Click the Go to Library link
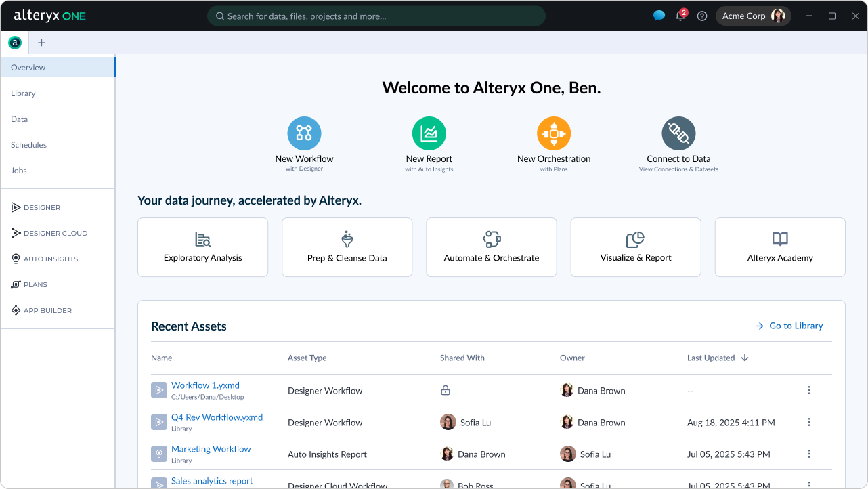Screen dimensions: 868x489 point(789,326)
